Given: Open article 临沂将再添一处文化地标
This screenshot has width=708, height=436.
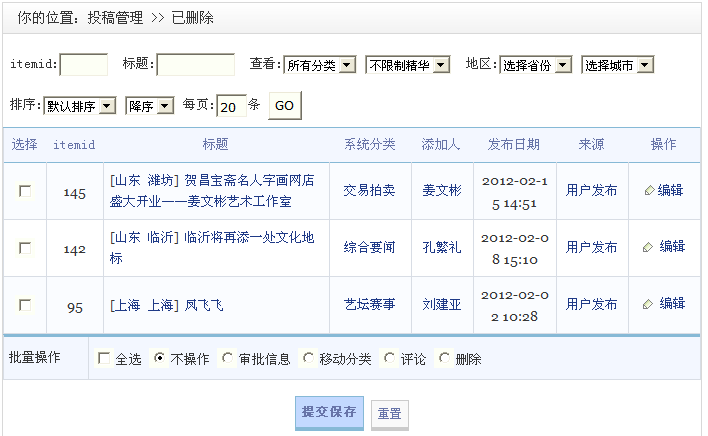Looking at the screenshot, I should (212, 248).
